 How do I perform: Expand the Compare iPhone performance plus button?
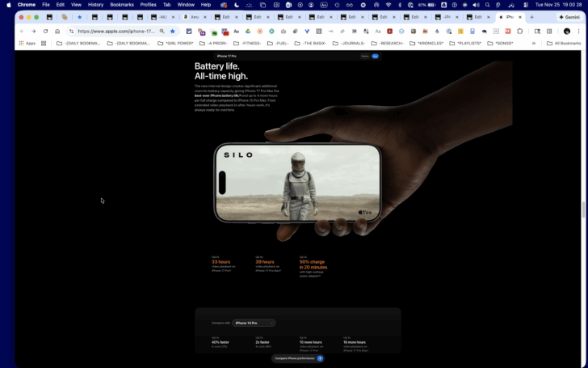(320, 358)
